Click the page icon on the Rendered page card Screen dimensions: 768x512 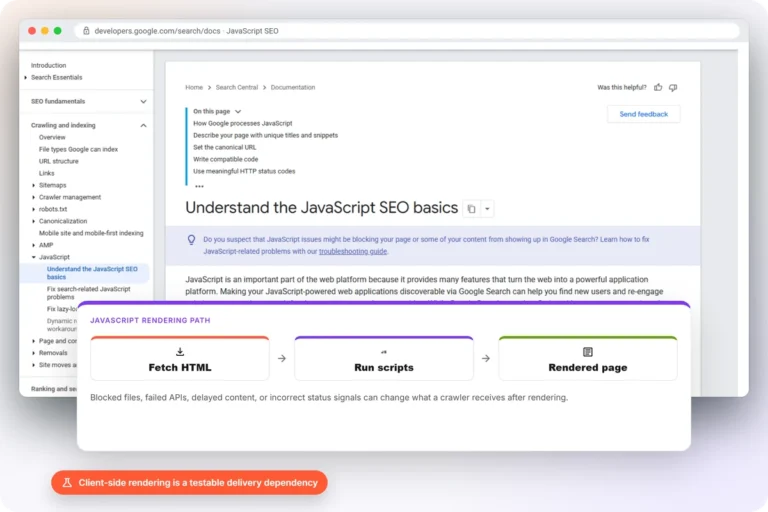pyautogui.click(x=588, y=352)
